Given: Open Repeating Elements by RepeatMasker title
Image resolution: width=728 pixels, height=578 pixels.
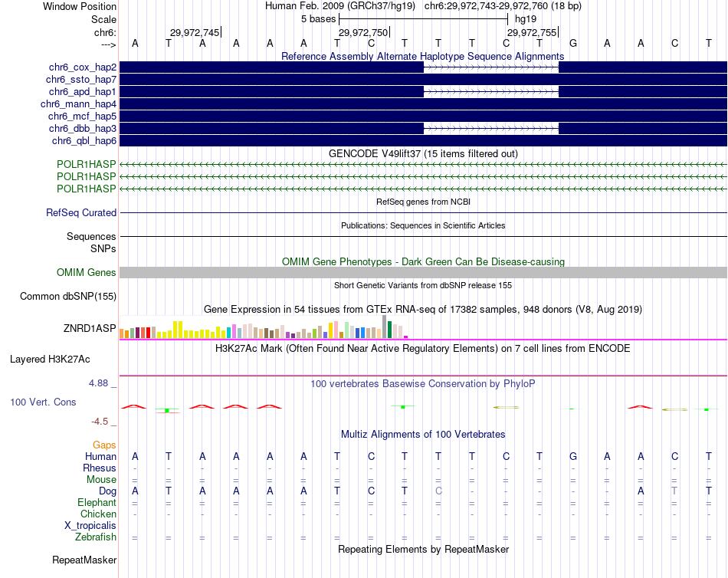Looking at the screenshot, I should [x=423, y=549].
